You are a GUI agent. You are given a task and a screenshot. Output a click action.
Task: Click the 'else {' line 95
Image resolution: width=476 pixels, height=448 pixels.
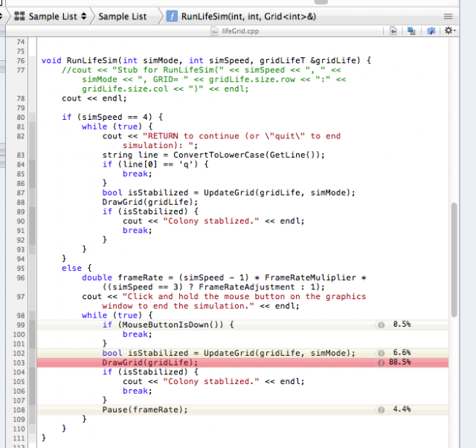point(77,268)
